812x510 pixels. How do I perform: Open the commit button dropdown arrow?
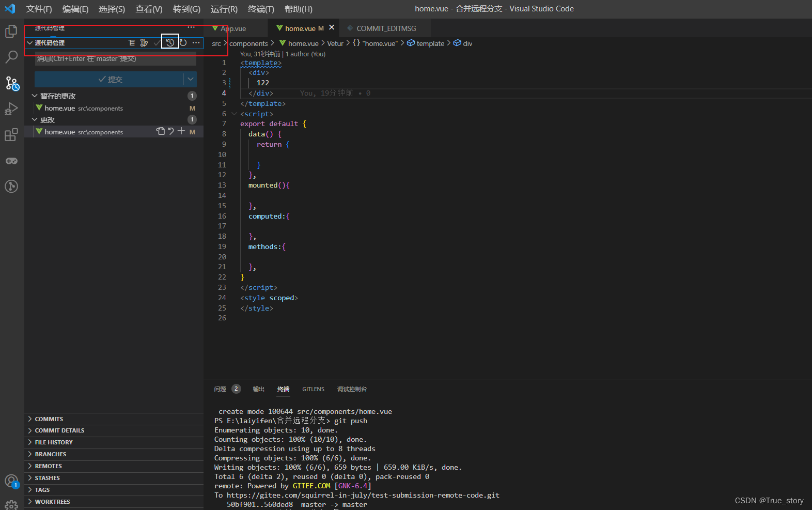191,79
